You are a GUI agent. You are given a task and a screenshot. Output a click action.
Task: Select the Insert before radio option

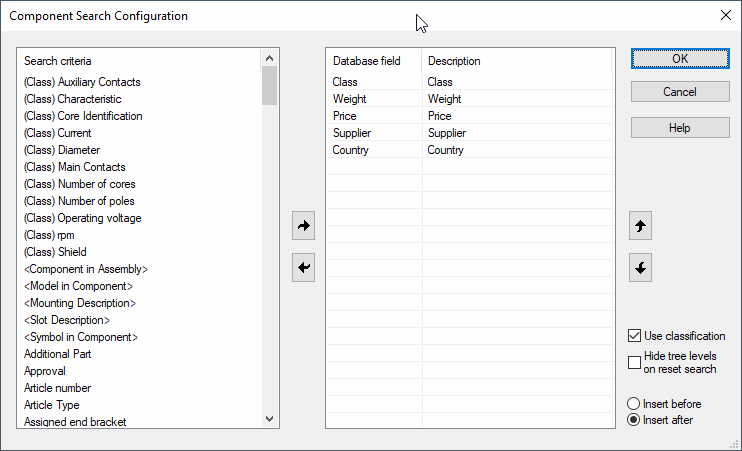pos(633,404)
